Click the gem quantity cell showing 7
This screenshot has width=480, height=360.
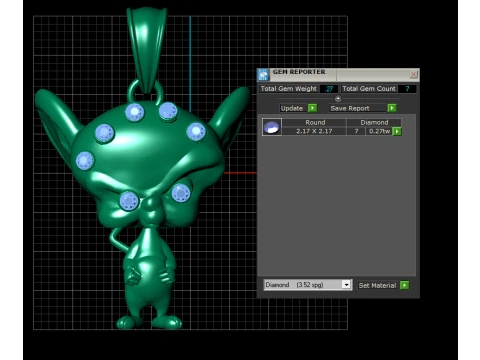356,131
